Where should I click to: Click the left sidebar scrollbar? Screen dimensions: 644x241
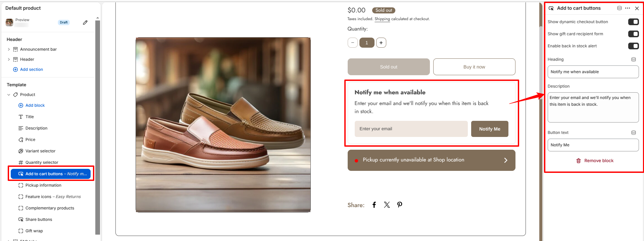98,128
